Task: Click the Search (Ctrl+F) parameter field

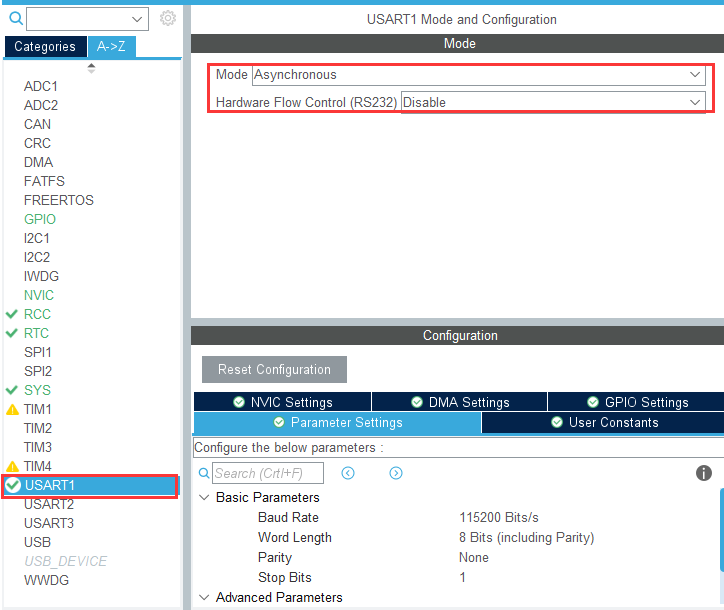Action: point(268,473)
